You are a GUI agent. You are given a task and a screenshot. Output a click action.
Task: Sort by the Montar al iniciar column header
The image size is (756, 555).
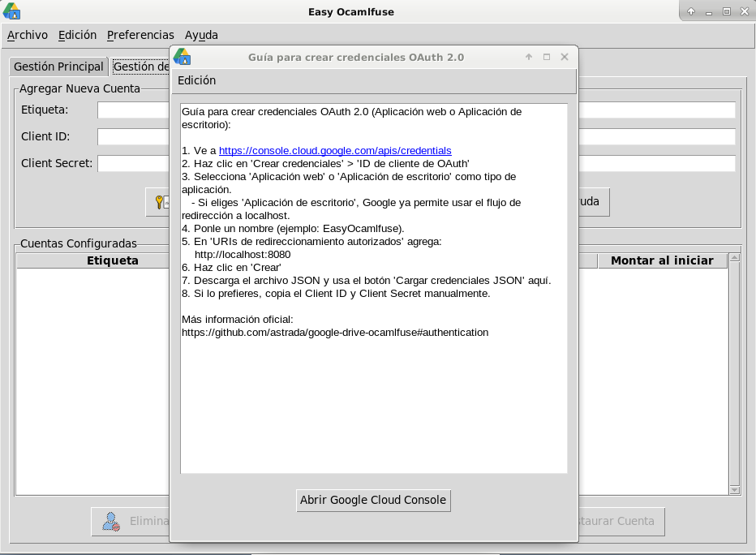662,260
